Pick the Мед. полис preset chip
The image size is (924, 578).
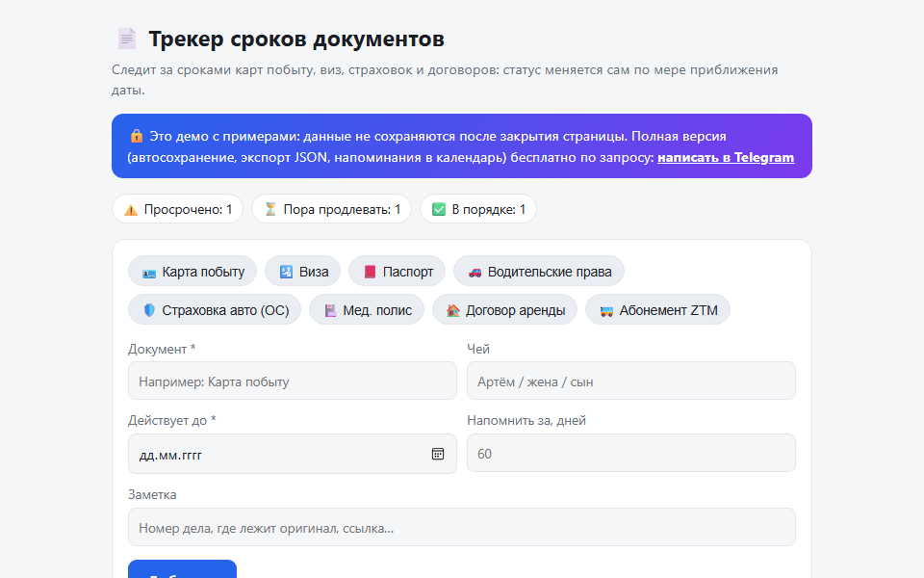367,309
